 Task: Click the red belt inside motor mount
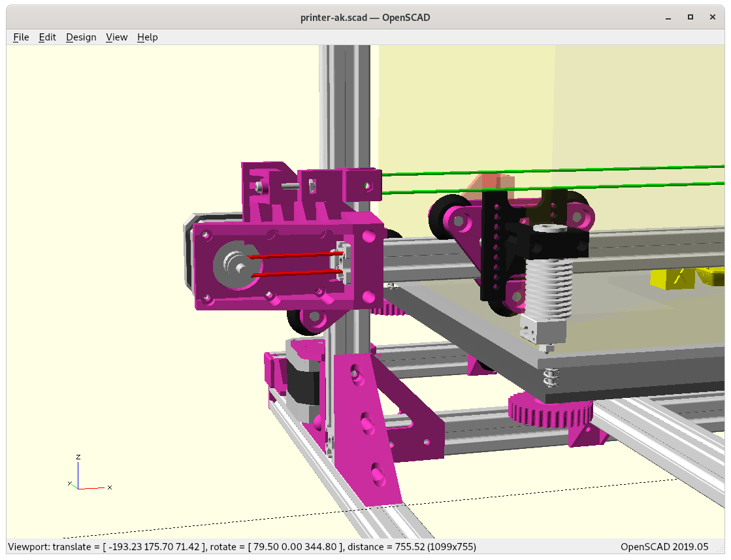point(294,255)
